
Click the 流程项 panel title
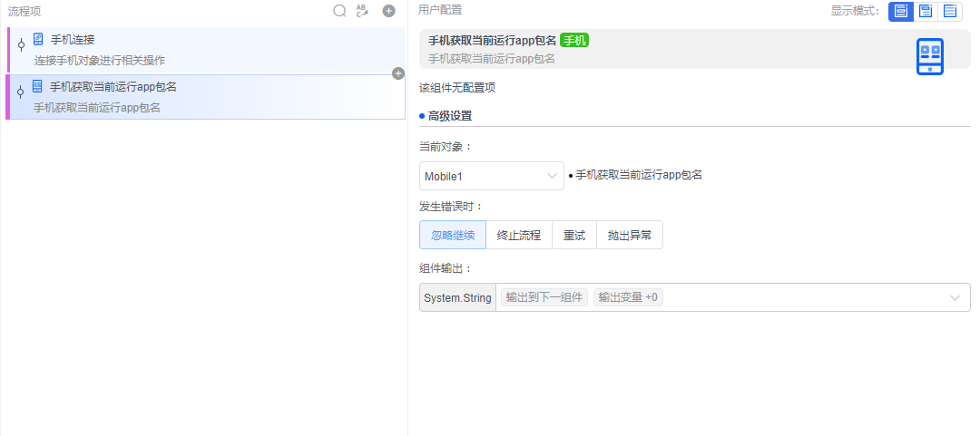[24, 11]
